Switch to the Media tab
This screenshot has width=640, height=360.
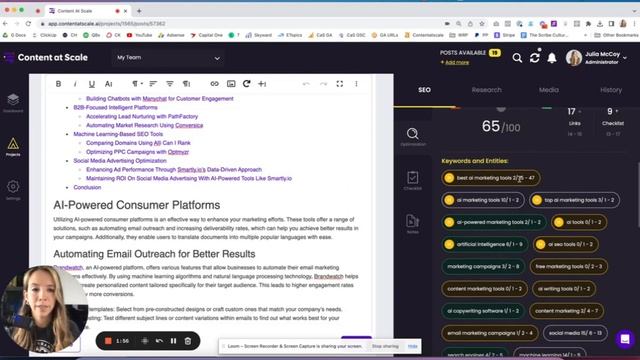point(549,90)
